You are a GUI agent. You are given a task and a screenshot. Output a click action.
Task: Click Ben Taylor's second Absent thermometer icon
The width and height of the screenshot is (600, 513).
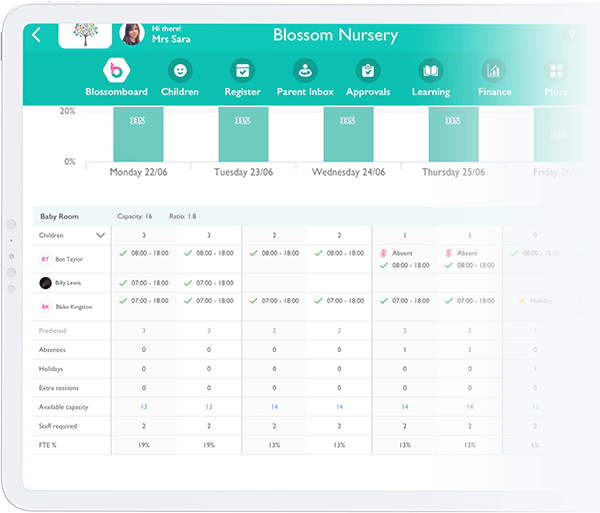449,253
